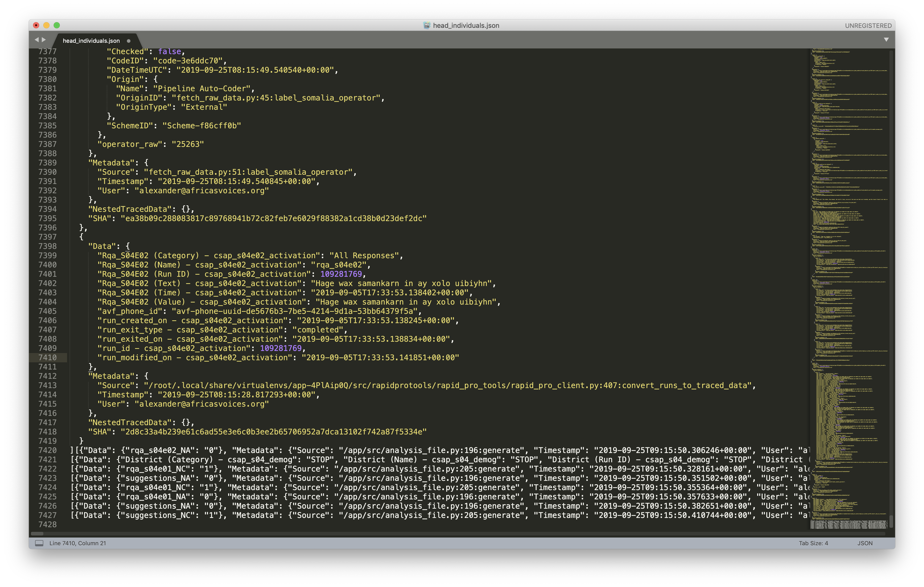
Task: Click the next tab right arrow
Action: 44,39
